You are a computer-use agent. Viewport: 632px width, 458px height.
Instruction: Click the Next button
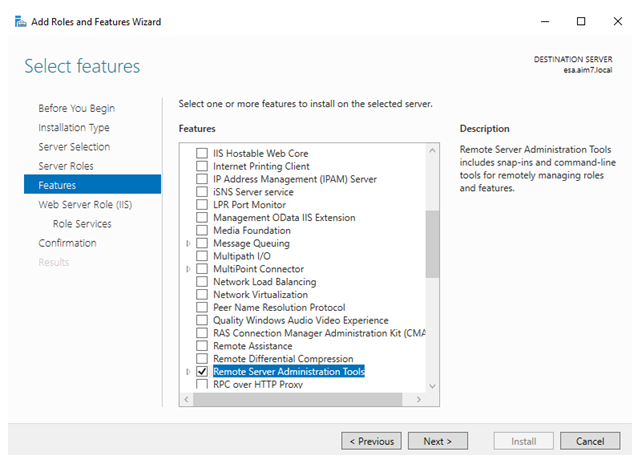tap(438, 441)
